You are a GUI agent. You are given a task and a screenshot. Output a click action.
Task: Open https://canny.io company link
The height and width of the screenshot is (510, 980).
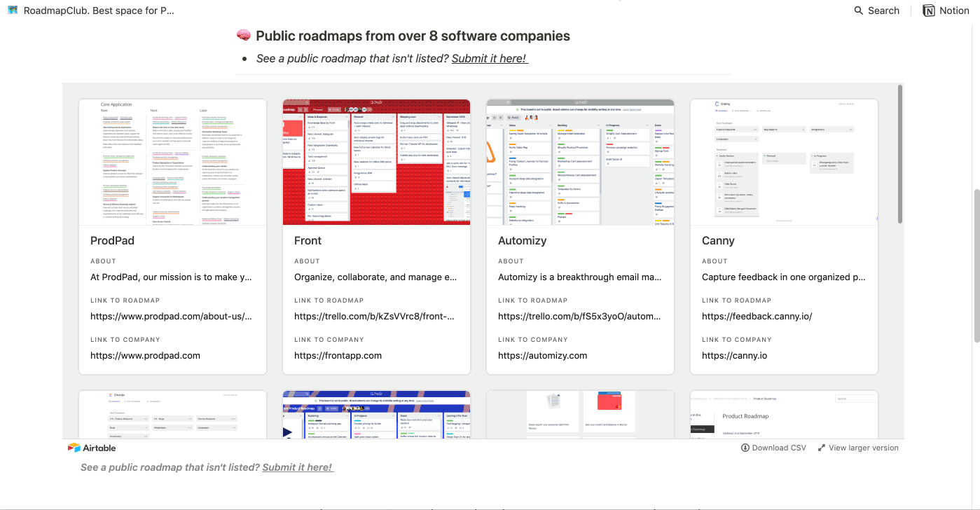(734, 355)
